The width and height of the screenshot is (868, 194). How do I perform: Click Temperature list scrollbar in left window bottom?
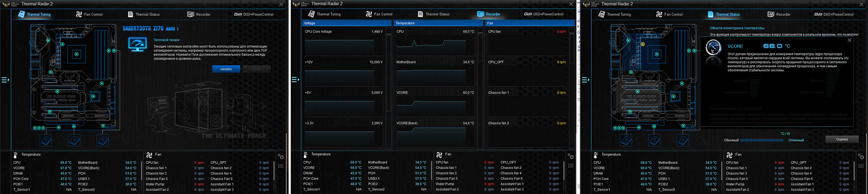142,170
